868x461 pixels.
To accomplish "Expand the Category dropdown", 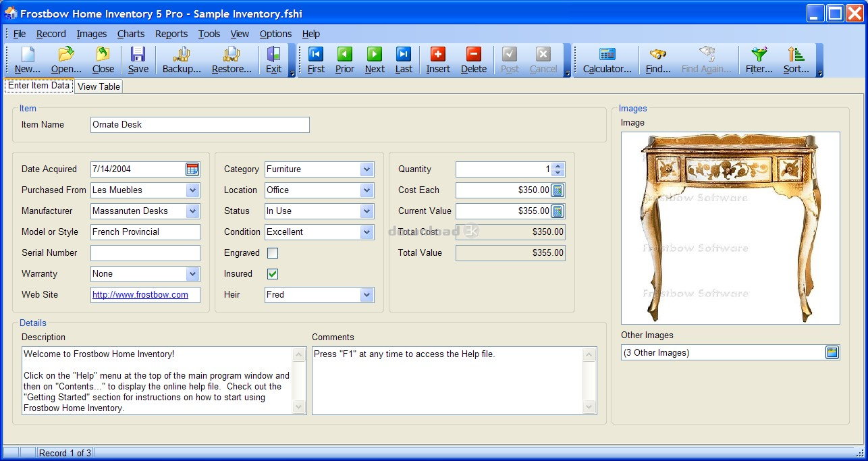I will pos(367,169).
